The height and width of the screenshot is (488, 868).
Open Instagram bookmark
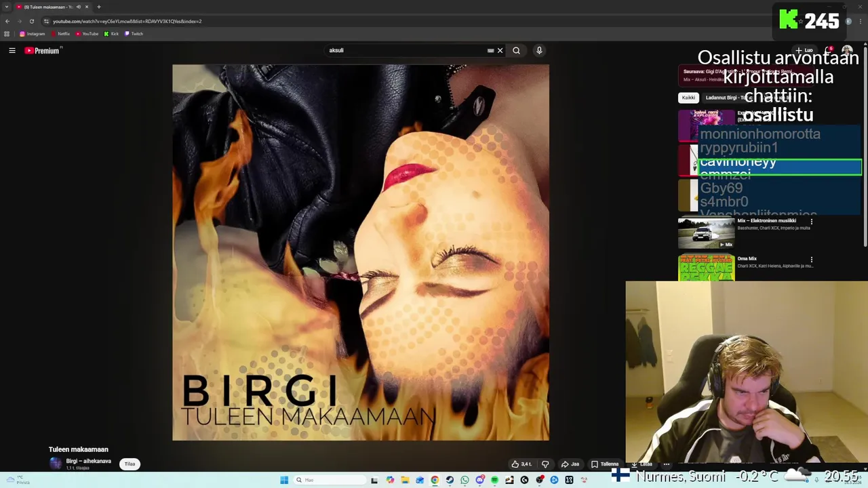click(x=33, y=33)
